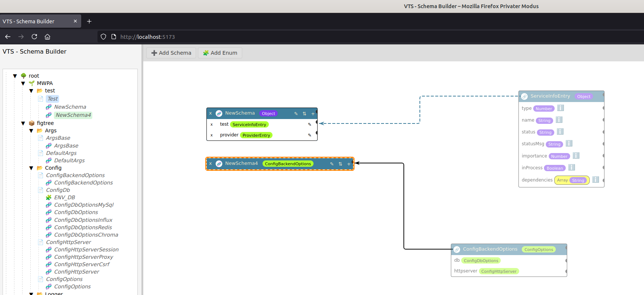Image resolution: width=644 pixels, height=295 pixels.
Task: Click the purple Object badge on NewSchema
Action: coord(268,113)
